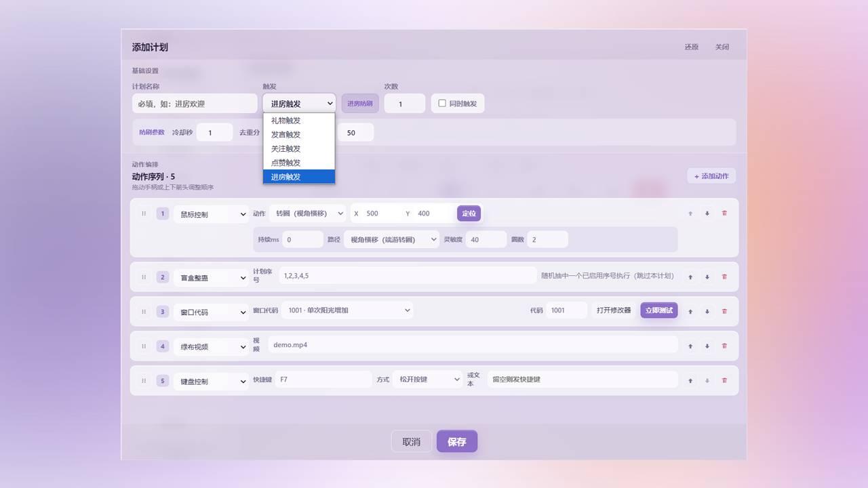Select the drag handle beside 窗口代码 action
This screenshot has height=488, width=868.
[144, 311]
